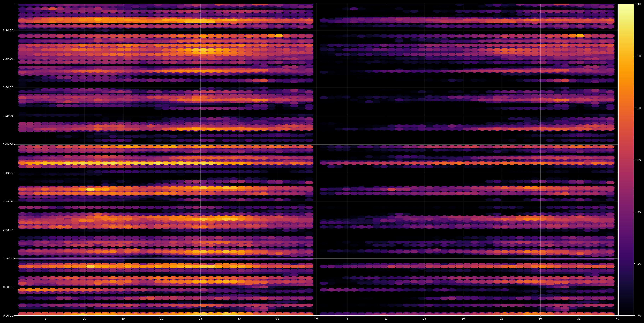The width and height of the screenshot is (644, 323).
Task: Click x-axis tick 15 of the left heatmap
Action: (x=123, y=319)
